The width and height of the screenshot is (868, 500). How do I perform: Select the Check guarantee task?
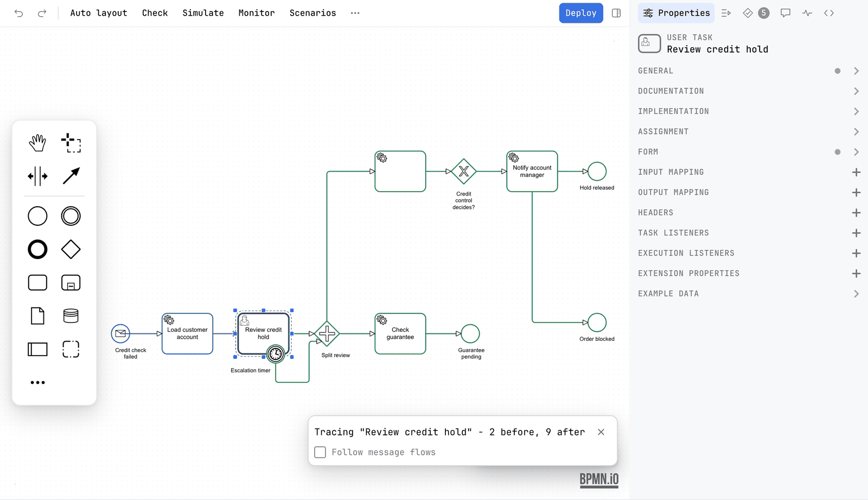400,333
